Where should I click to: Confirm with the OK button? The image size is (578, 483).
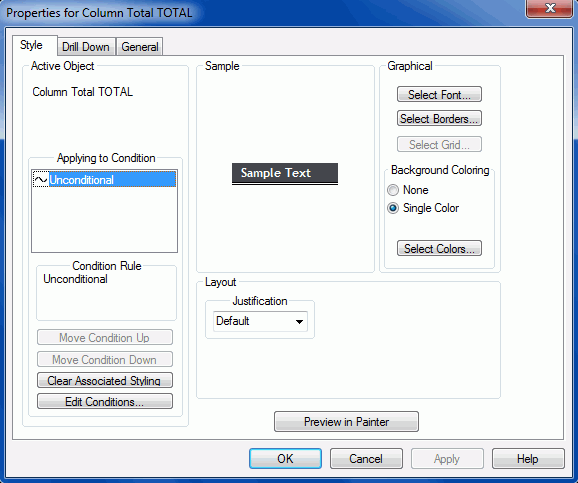click(285, 459)
